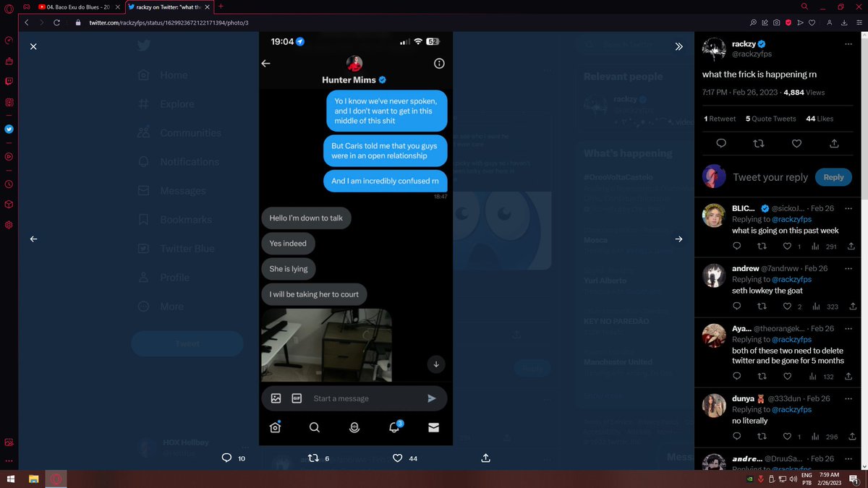Collapse the tweet sidebar with double chevron
This screenshot has width=868, height=488.
coord(678,46)
